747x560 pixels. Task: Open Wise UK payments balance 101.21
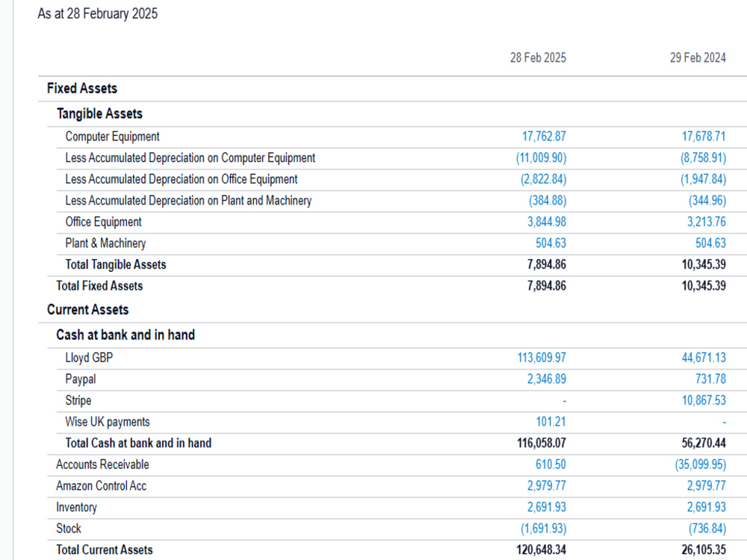551,422
